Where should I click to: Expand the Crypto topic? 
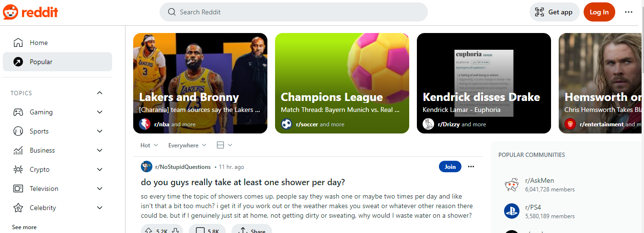coord(100,169)
